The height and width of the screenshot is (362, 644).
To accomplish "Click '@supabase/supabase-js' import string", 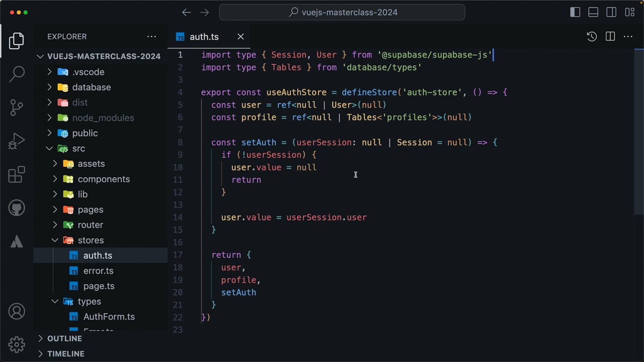I will (435, 55).
